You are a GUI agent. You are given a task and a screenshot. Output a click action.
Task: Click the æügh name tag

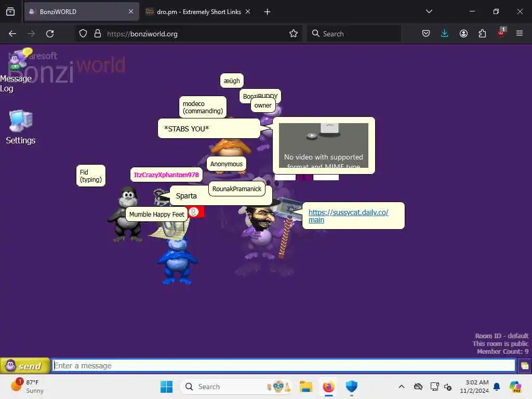(232, 81)
